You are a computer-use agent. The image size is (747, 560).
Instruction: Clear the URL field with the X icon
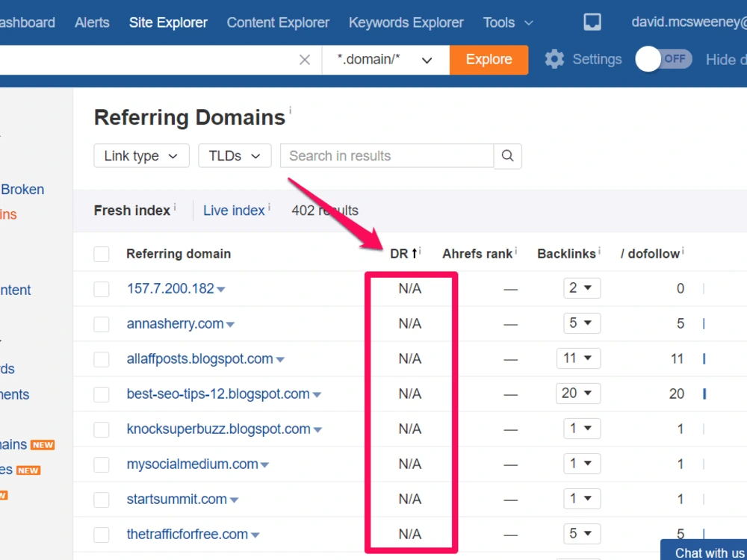305,60
